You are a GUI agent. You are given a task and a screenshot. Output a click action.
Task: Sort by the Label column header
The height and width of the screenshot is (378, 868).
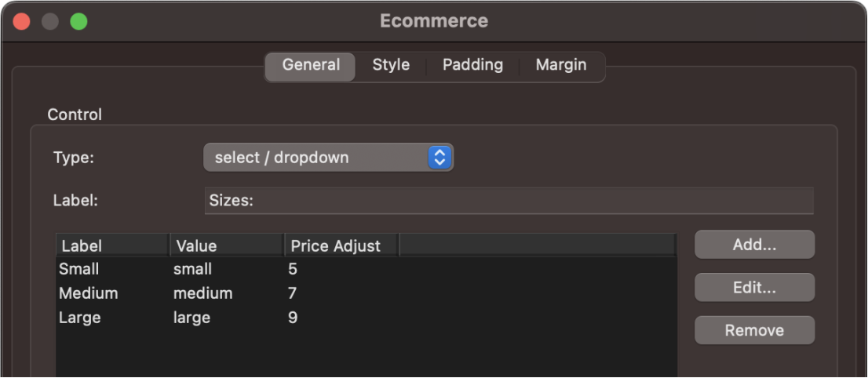click(x=112, y=245)
